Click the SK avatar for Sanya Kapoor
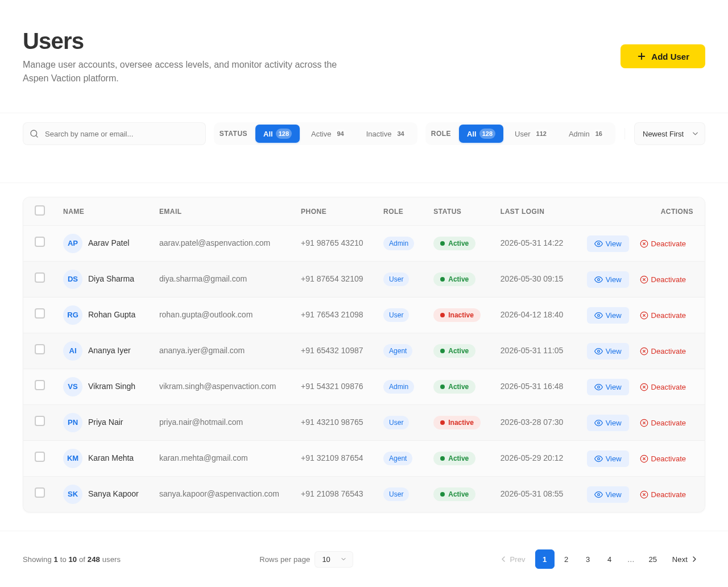This screenshot has width=728, height=587. tap(73, 494)
